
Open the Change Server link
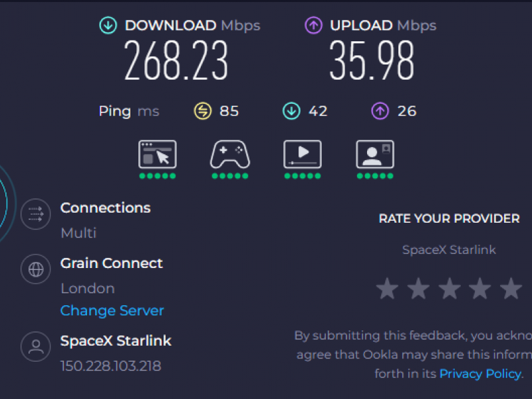click(112, 311)
